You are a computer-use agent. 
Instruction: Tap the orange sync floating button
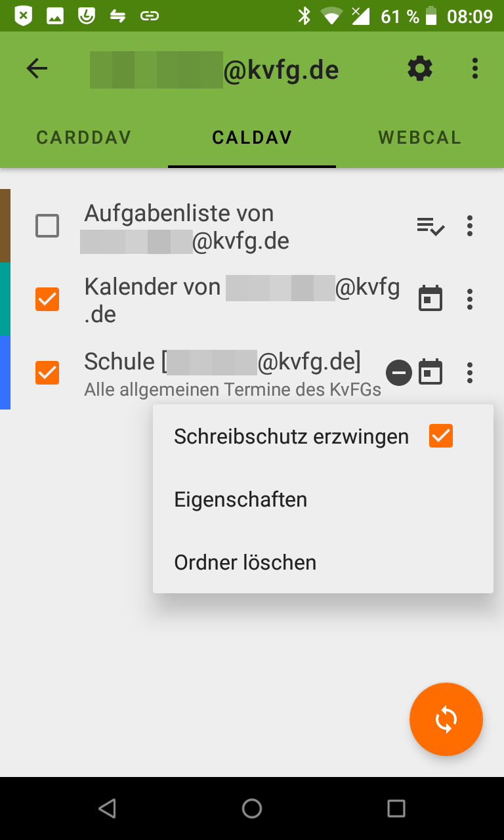coord(446,719)
